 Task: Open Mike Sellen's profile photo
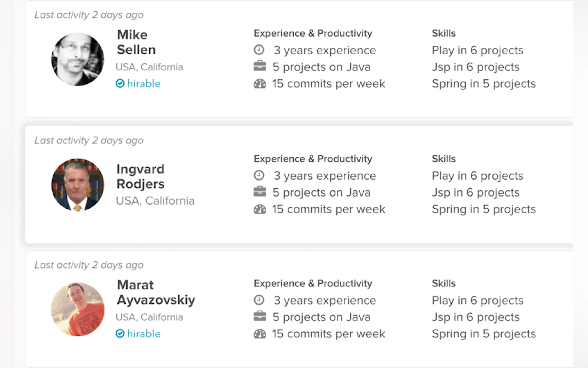coord(78,59)
